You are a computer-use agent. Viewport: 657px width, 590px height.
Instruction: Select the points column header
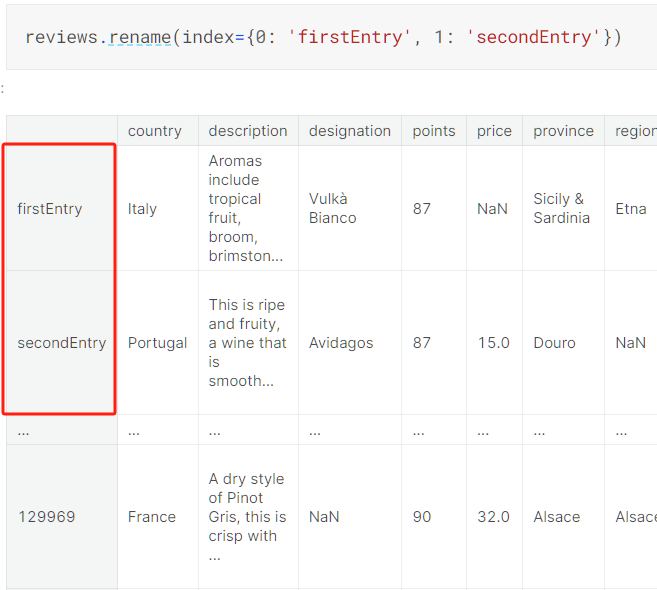pos(433,131)
